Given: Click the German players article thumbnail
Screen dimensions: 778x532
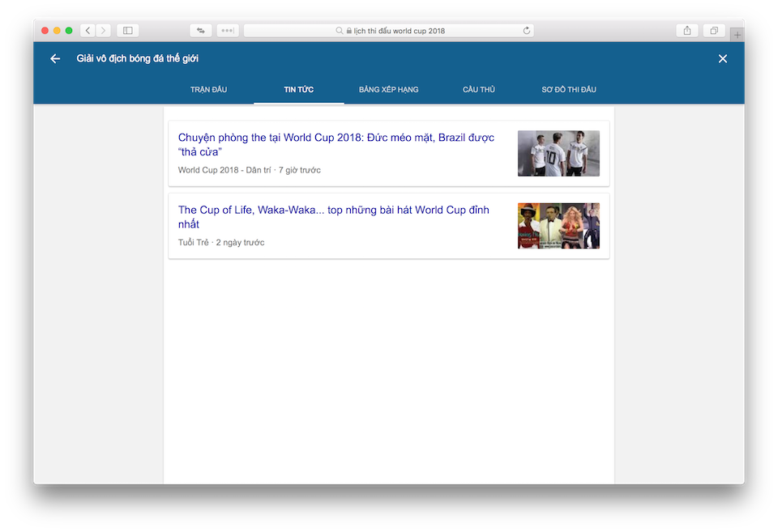Looking at the screenshot, I should (x=558, y=153).
